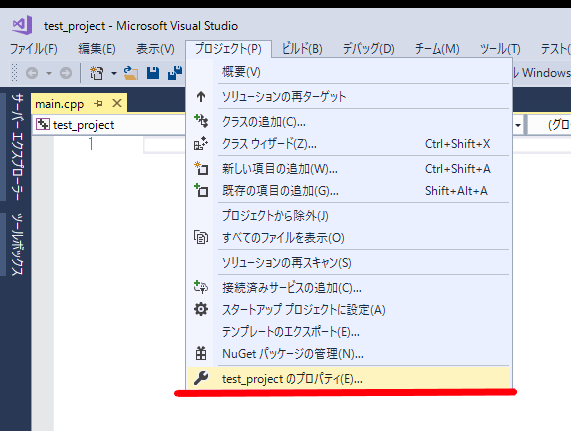Viewport: 571px width, 431px height.
Task: Click the add existing item icon
Action: pyautogui.click(x=201, y=190)
